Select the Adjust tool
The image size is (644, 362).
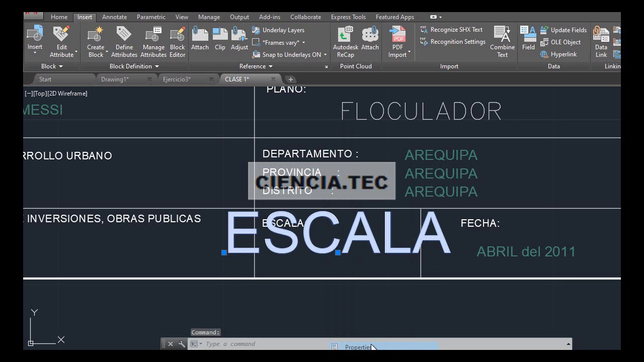coord(239,39)
